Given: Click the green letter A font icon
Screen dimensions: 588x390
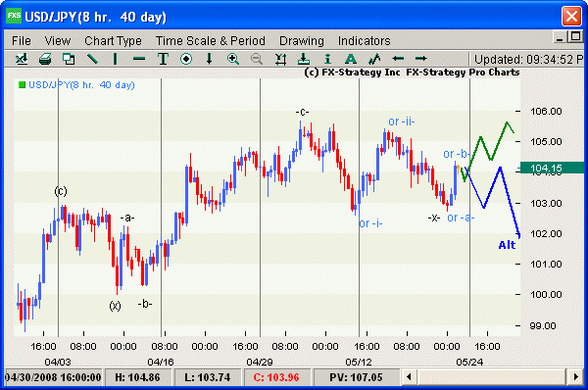Looking at the screenshot, I should (x=351, y=59).
